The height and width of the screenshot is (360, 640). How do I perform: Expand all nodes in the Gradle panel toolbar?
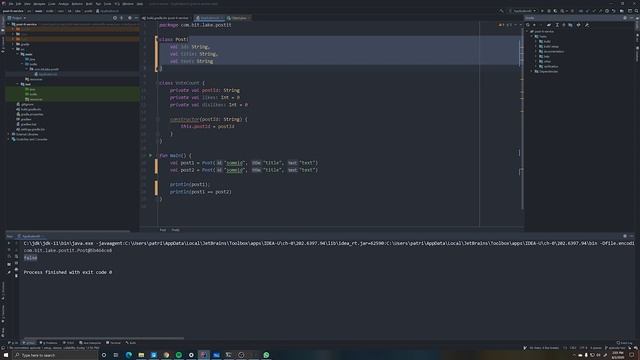557,25
